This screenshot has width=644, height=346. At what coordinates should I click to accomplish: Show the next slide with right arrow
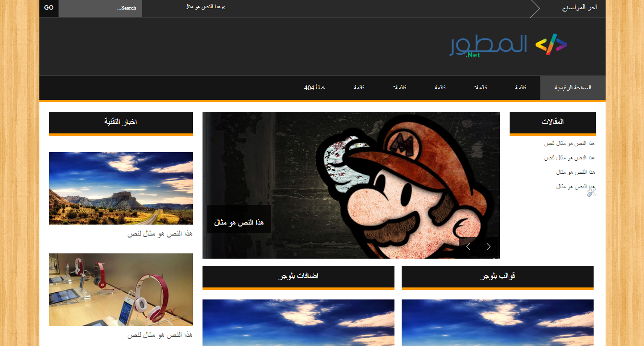[x=489, y=247]
